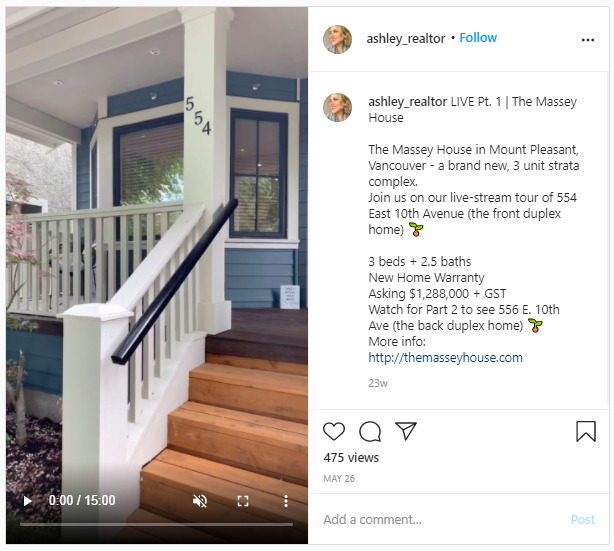Click the caption profile avatar
Screen dimensions: 614x551
point(337,107)
